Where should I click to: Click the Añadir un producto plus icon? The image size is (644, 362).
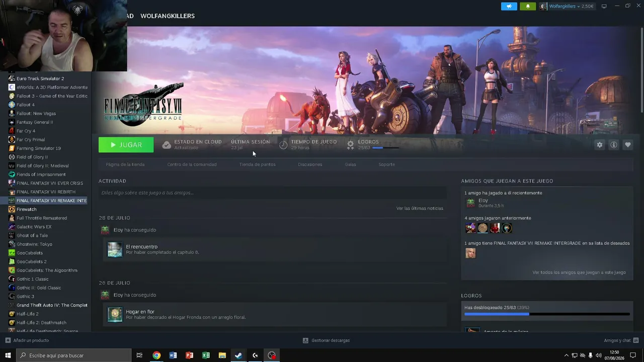(8, 340)
